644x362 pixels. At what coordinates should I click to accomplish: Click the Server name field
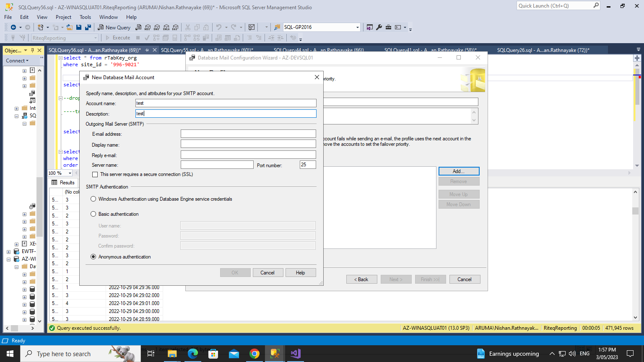[217, 165]
